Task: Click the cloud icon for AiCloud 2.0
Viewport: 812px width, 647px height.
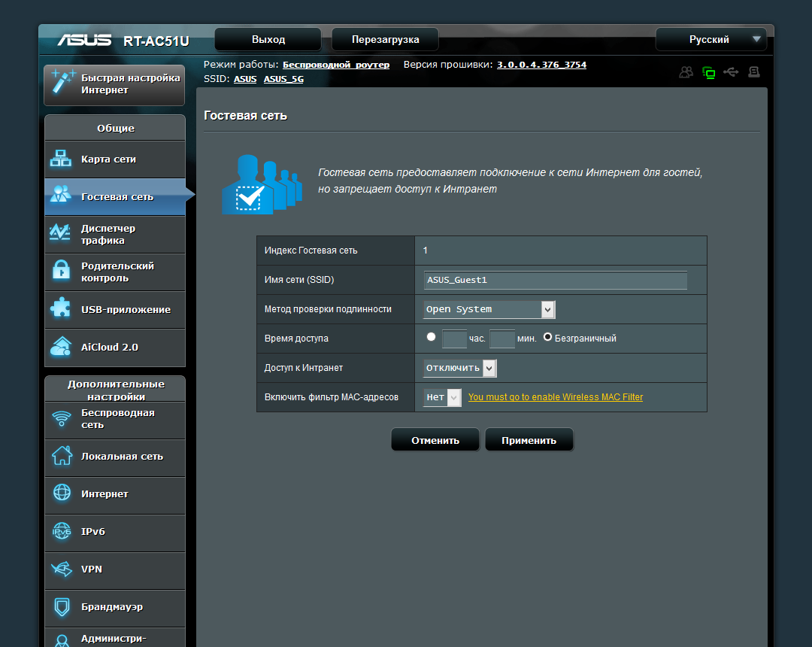Action: pos(61,346)
